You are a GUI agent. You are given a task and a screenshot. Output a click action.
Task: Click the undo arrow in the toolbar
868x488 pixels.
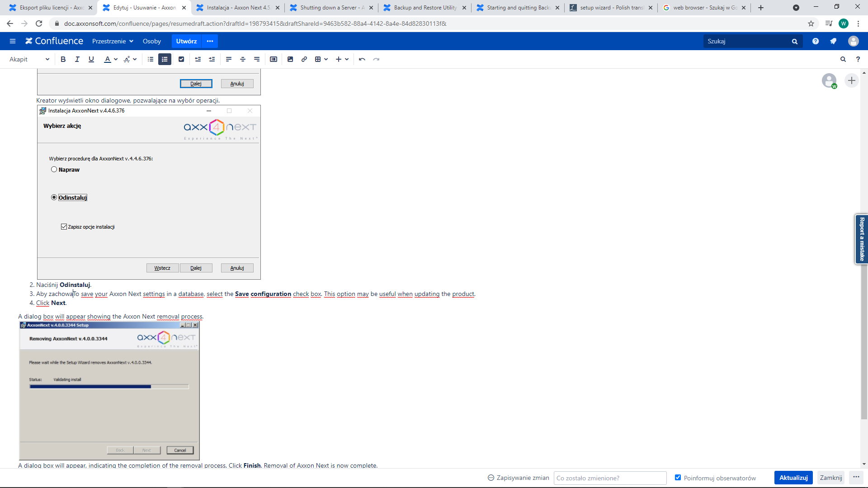[x=362, y=59]
